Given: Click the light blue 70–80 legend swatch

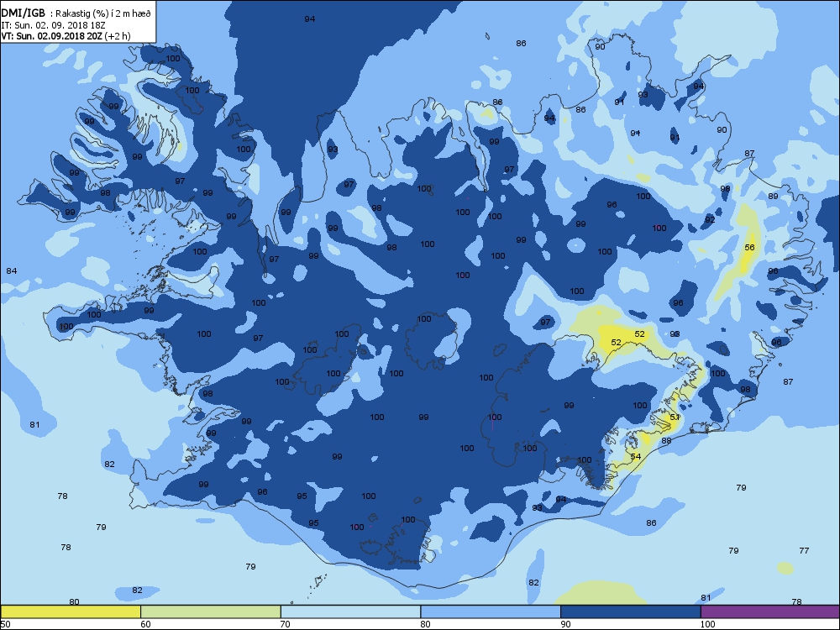Looking at the screenshot, I should coord(350,612).
